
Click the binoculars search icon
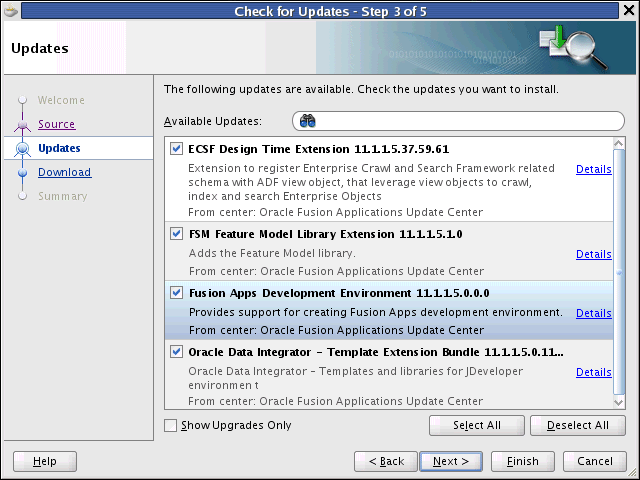(x=307, y=121)
